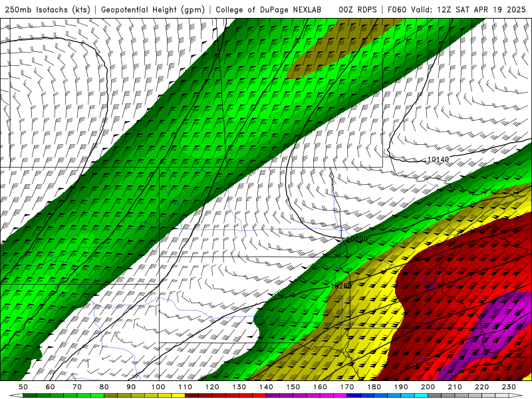Click the magenta swatch just before 170

click(x=340, y=395)
